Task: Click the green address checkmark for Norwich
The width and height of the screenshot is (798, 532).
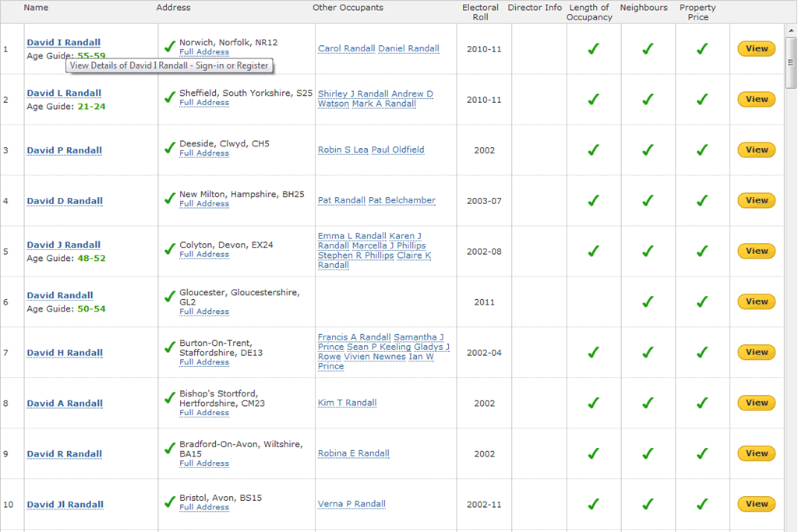Action: coord(170,48)
